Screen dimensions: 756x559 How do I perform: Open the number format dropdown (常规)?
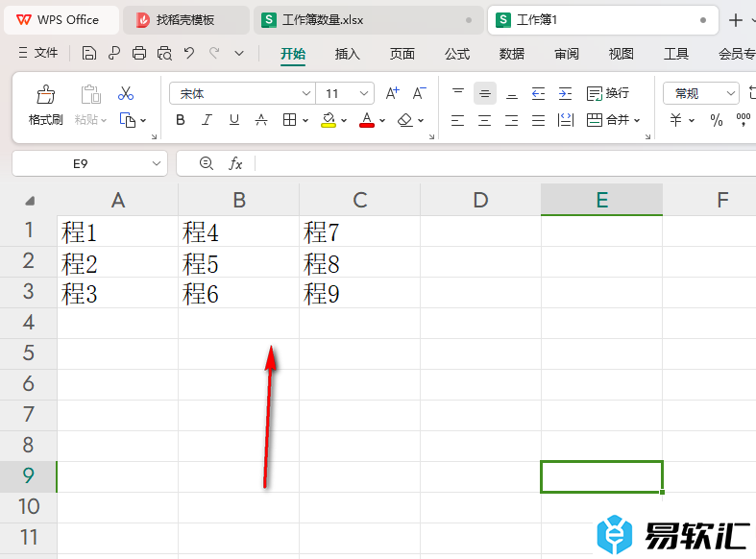pyautogui.click(x=730, y=93)
